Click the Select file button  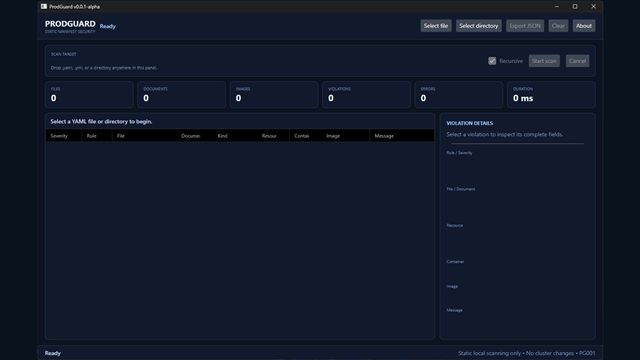[x=436, y=26]
